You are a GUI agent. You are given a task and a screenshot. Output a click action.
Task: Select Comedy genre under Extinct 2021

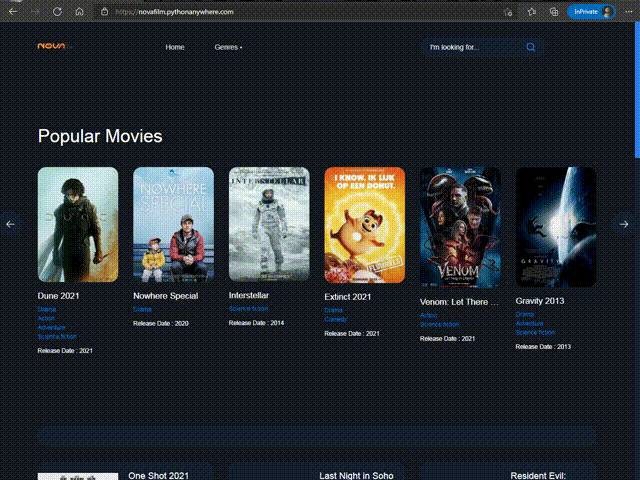pos(336,319)
